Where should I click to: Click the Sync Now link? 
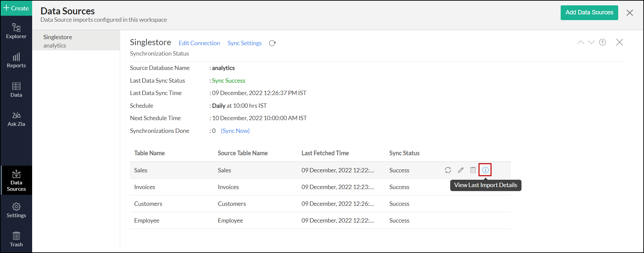tap(235, 131)
